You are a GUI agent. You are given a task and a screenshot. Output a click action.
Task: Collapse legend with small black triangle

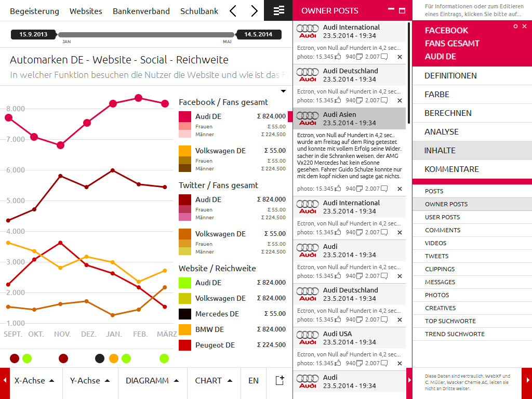(283, 91)
